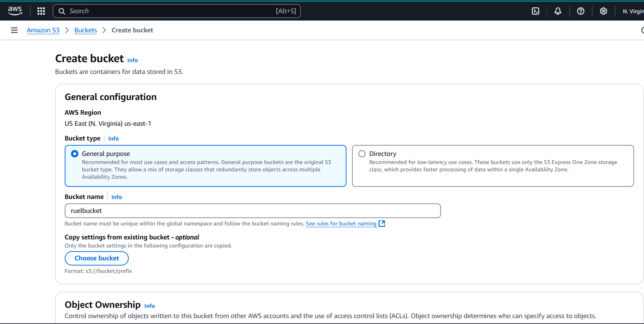Focus the Bucket name field containing ruelbucket
Image resolution: width=644 pixels, height=324 pixels.
tap(253, 211)
